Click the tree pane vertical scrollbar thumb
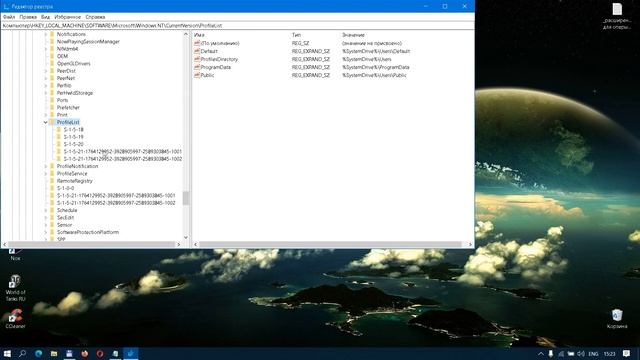This screenshot has width=640, height=360. (186, 198)
